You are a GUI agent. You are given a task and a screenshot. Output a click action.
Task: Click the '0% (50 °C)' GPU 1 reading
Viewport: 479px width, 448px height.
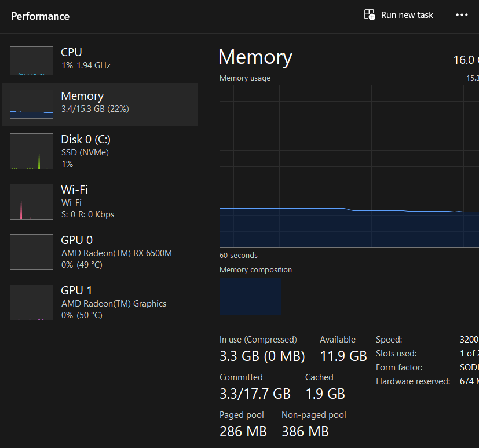tap(82, 315)
